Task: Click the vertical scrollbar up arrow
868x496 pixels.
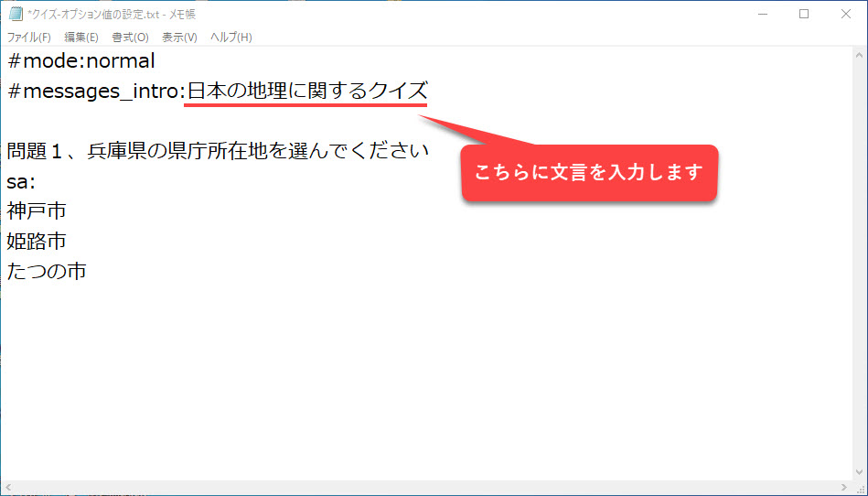Action: click(x=859, y=55)
